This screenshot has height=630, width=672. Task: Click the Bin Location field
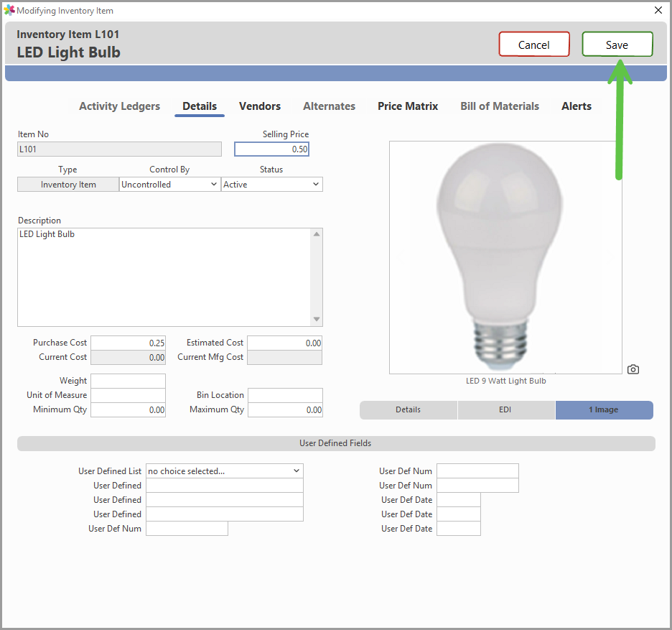point(286,395)
